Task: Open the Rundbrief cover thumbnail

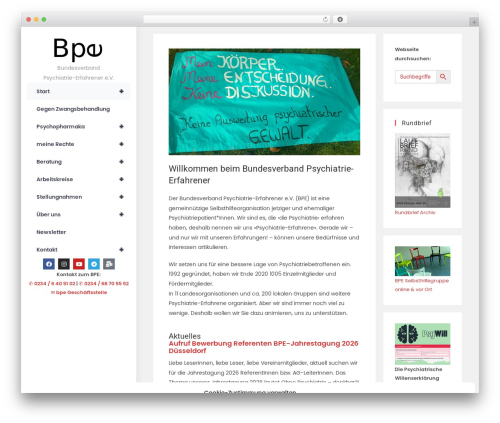Action: [422, 170]
